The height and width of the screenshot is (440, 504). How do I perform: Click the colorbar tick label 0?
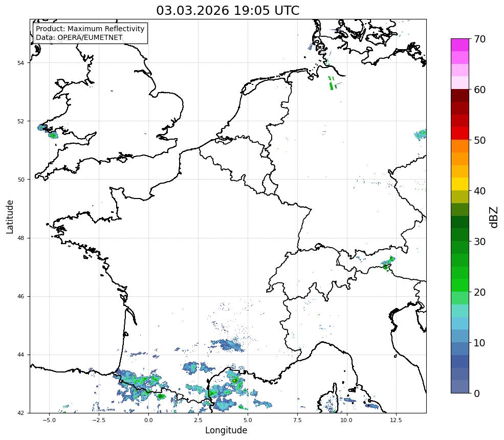point(477,393)
